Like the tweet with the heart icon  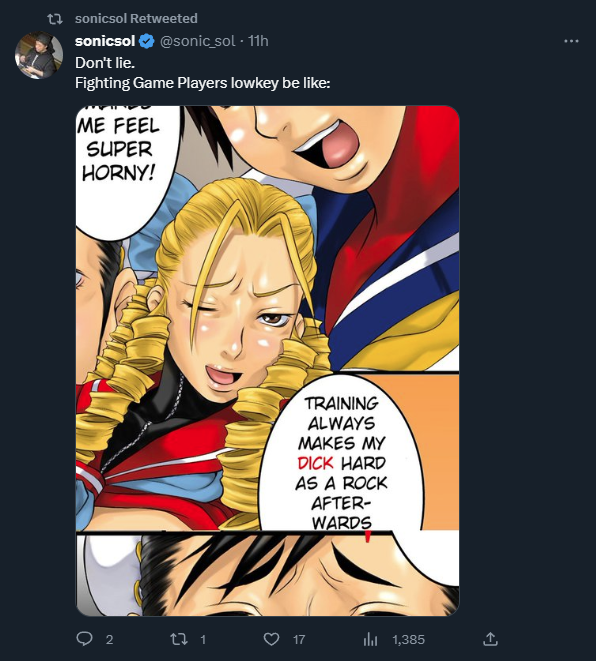[271, 639]
